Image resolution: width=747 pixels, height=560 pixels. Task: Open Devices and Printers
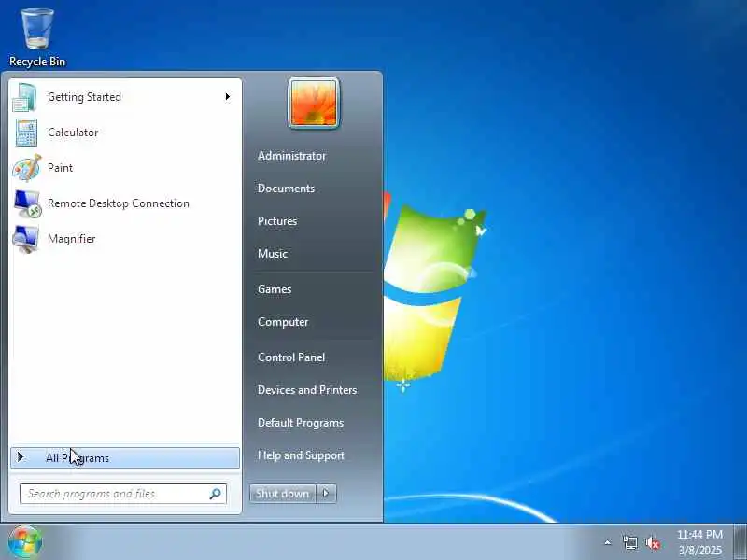click(307, 390)
